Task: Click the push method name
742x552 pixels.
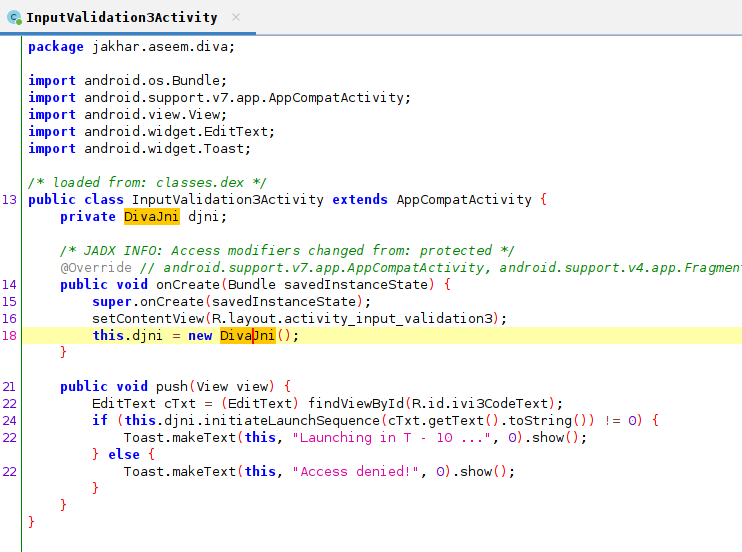Action: [x=172, y=387]
